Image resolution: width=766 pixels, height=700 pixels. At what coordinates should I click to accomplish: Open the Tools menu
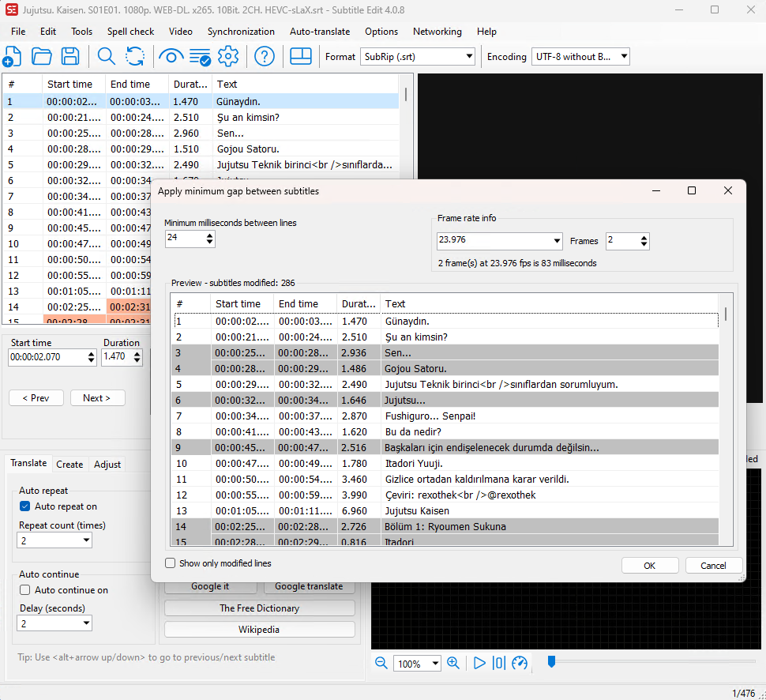[x=81, y=32]
